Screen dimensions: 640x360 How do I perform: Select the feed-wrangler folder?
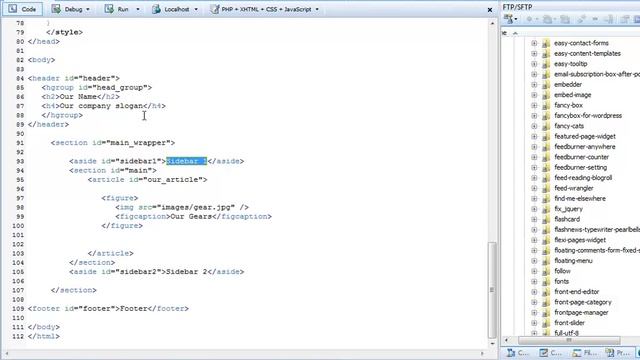click(573, 188)
